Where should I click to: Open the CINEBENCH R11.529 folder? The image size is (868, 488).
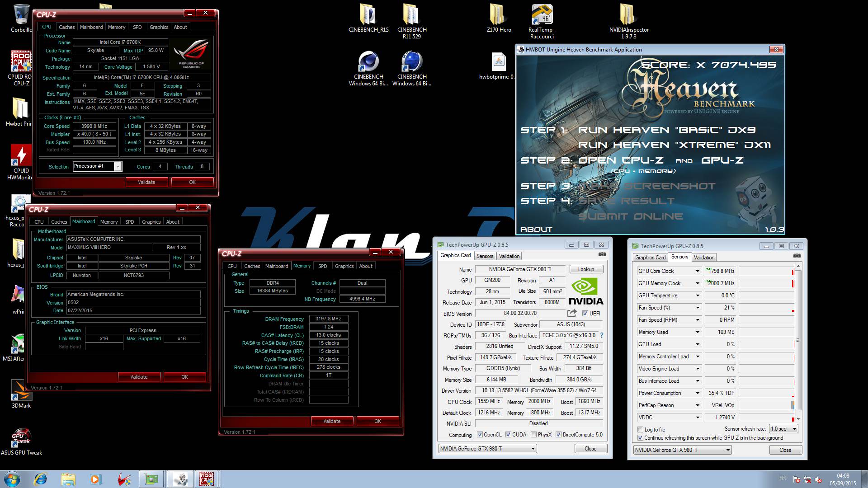412,21
